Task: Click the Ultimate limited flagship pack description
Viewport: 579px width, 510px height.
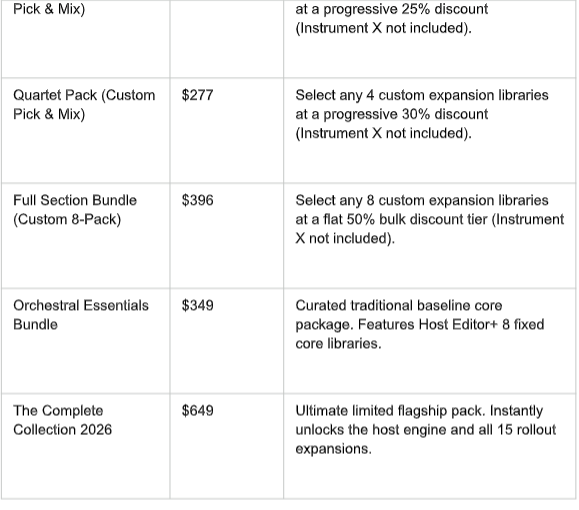Action: click(429, 446)
